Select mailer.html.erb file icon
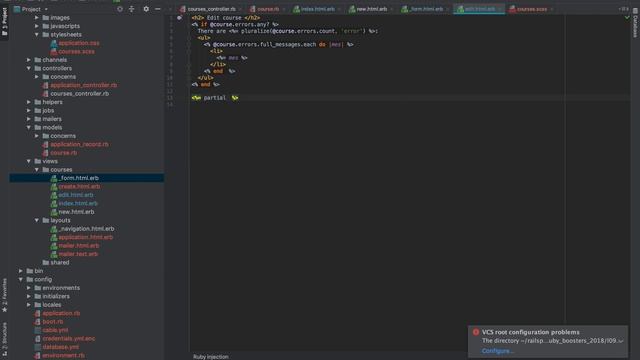The image size is (640, 360). (x=53, y=246)
